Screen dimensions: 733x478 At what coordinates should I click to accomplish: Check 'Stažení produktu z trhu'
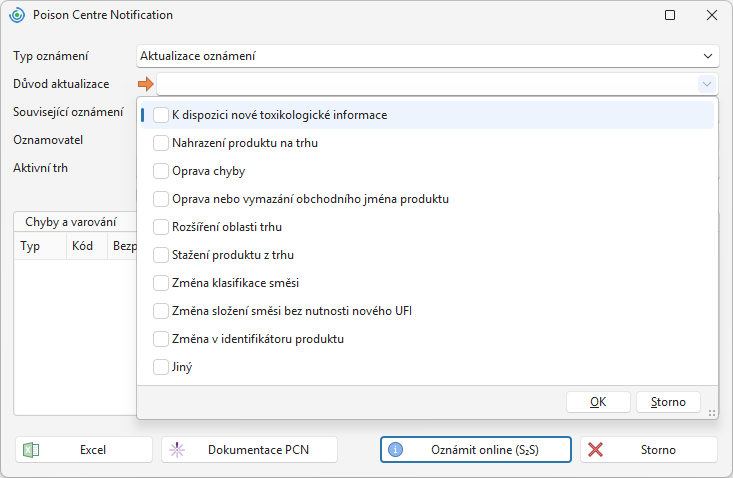pos(161,255)
